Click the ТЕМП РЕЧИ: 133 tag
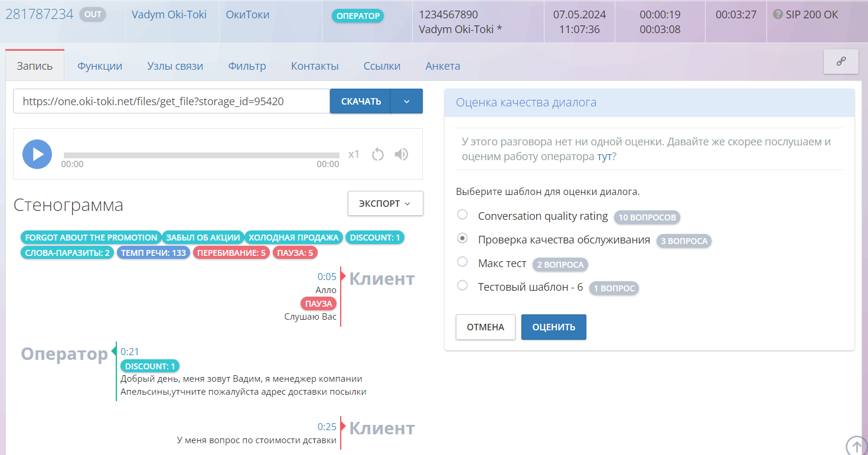Viewport: 868px width, 455px height. [x=154, y=253]
